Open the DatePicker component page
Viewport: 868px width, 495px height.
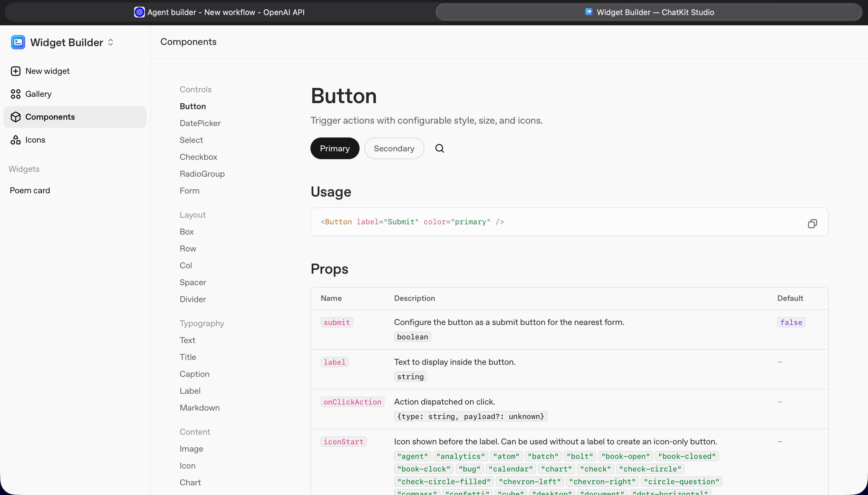tap(200, 123)
